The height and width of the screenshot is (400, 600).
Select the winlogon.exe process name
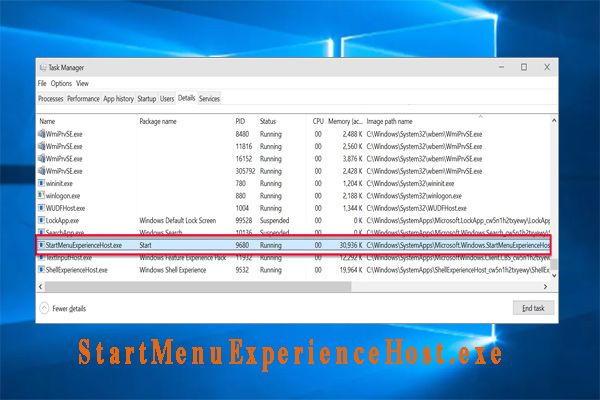[63, 196]
